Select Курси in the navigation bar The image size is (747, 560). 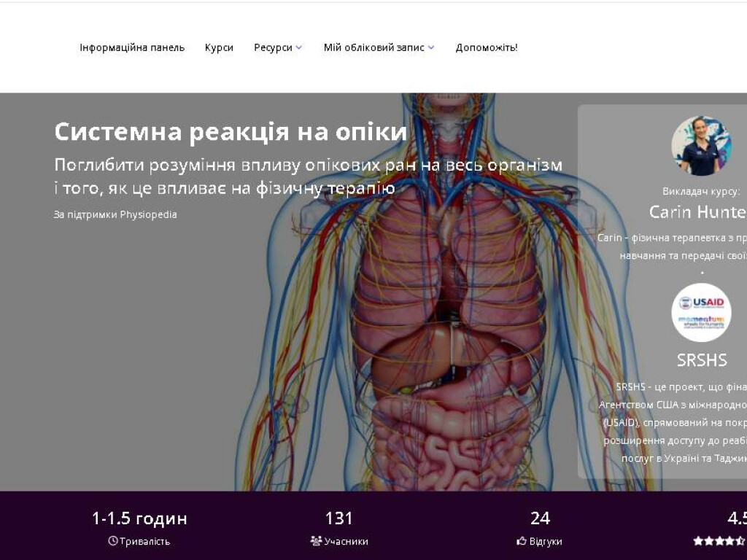pos(219,47)
